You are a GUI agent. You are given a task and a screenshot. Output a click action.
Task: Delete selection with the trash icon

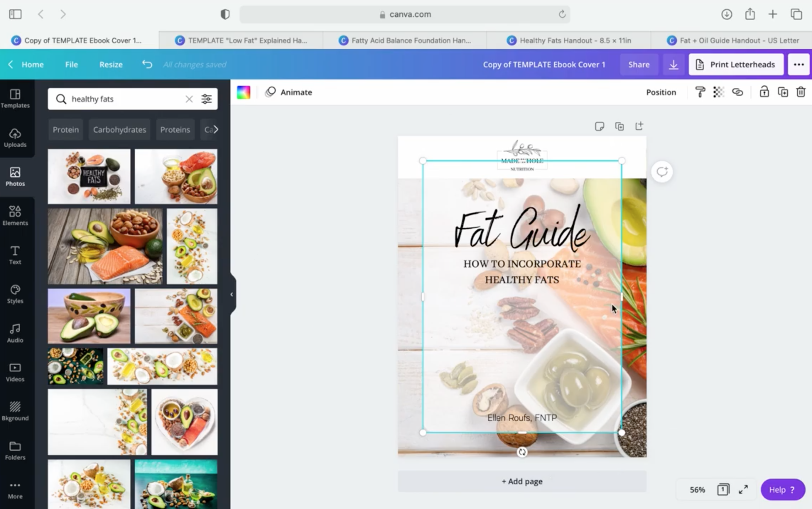point(801,92)
